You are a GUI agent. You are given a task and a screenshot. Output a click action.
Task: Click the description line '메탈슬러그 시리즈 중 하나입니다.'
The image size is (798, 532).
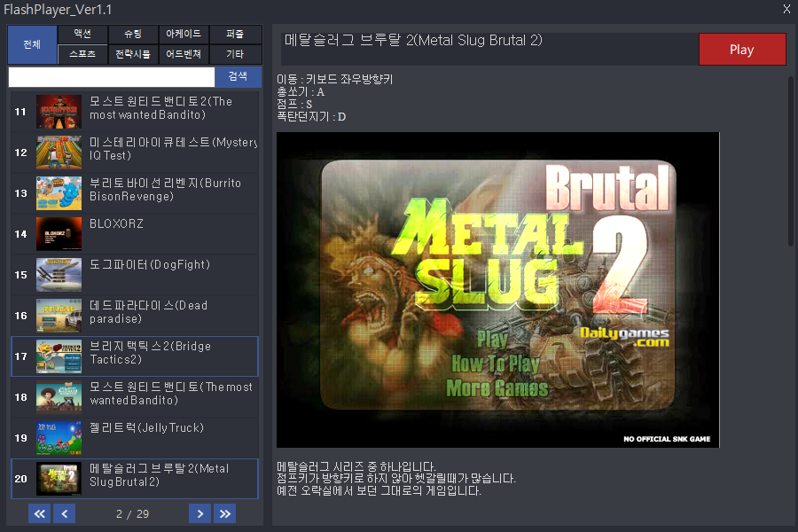click(356, 466)
